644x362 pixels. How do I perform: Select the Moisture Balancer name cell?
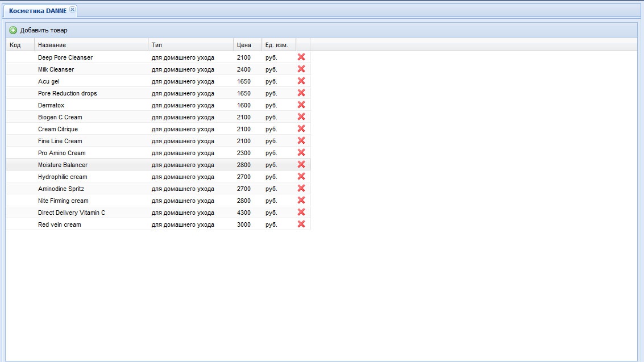coord(91,165)
